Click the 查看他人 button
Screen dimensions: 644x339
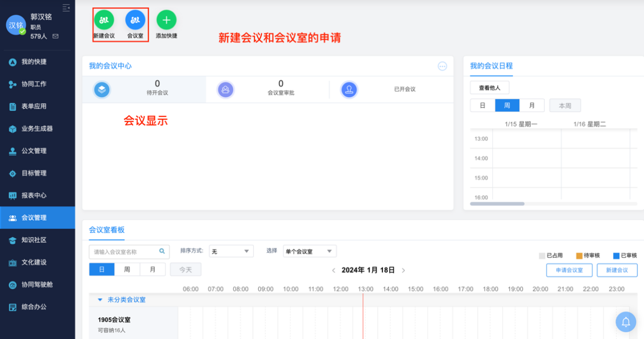[x=489, y=87]
